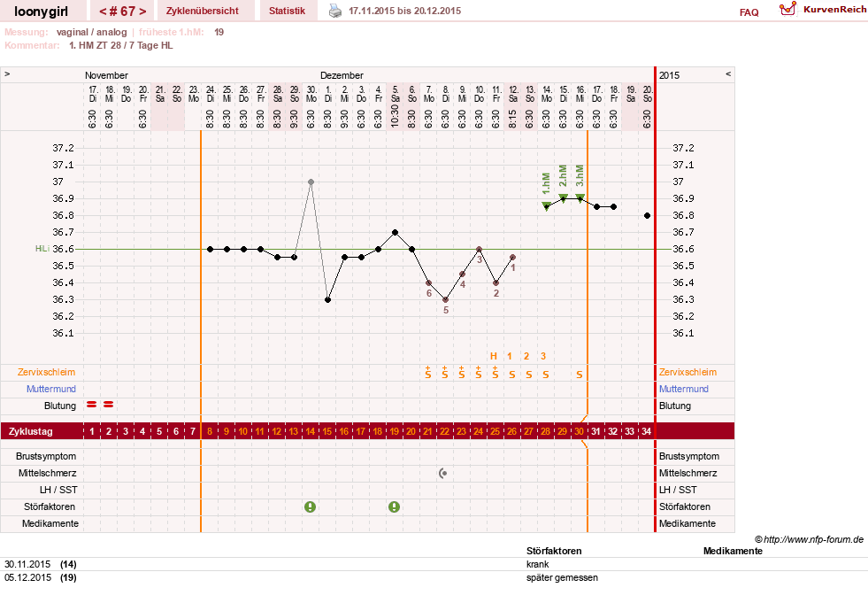Click the left Muttermund label link
868x603 pixels.
[51, 389]
